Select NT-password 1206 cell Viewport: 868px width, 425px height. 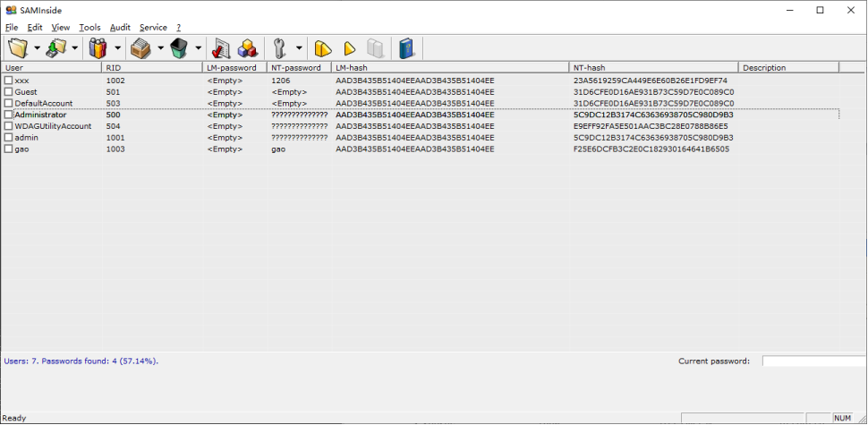pos(281,81)
